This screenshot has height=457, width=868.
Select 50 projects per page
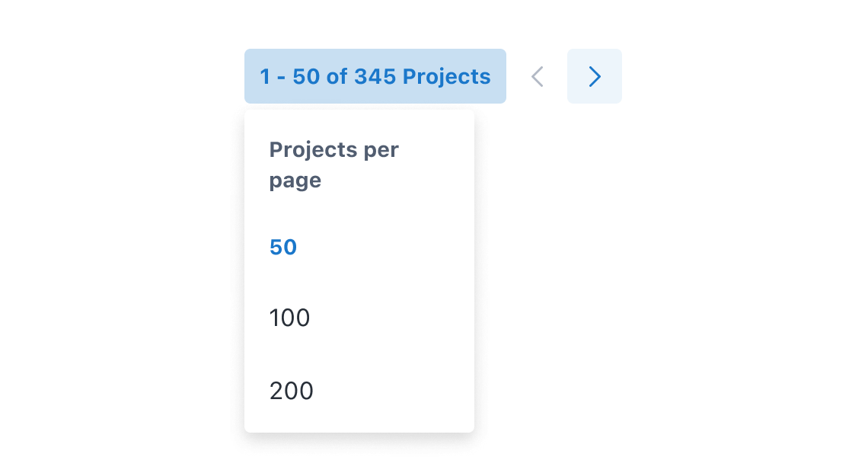(283, 248)
